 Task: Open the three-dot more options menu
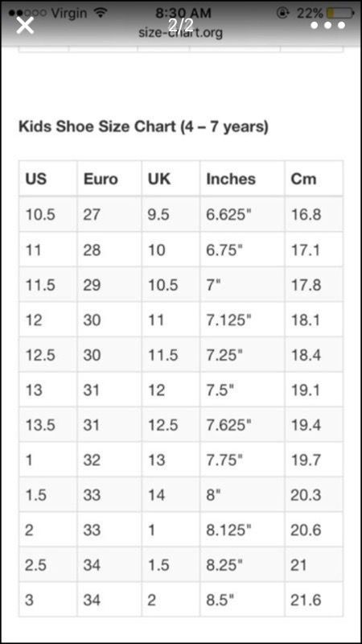pos(327,26)
